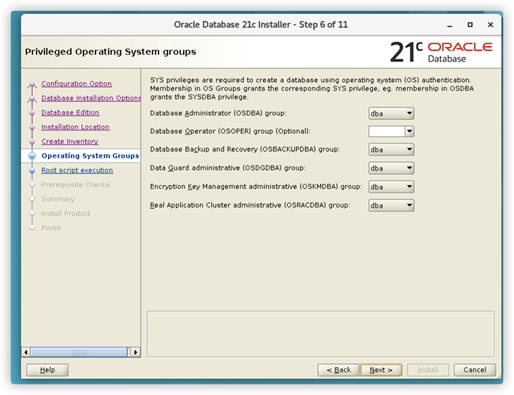The width and height of the screenshot is (514, 395).
Task: Go to Database Edition step
Action: 70,113
